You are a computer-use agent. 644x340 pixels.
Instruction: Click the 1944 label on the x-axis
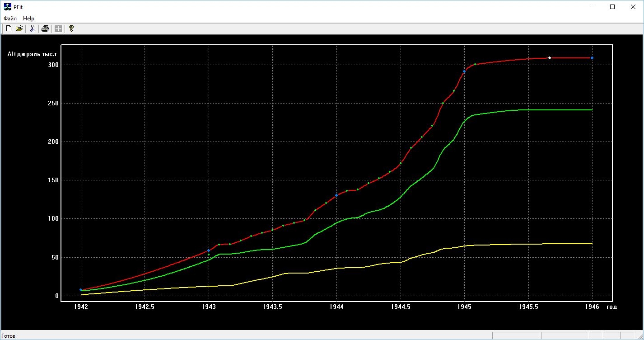click(336, 307)
